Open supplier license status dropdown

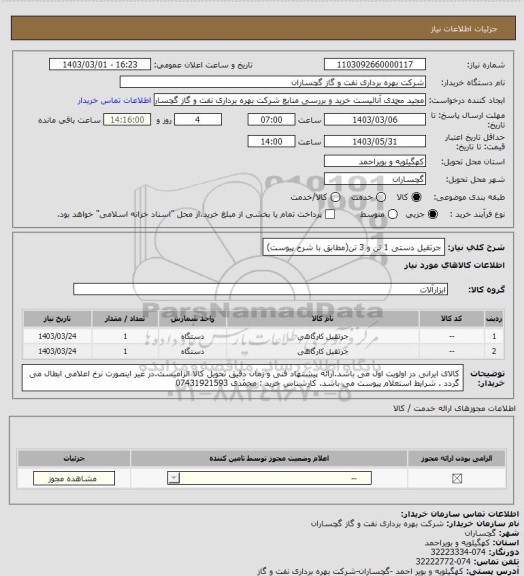(269, 478)
